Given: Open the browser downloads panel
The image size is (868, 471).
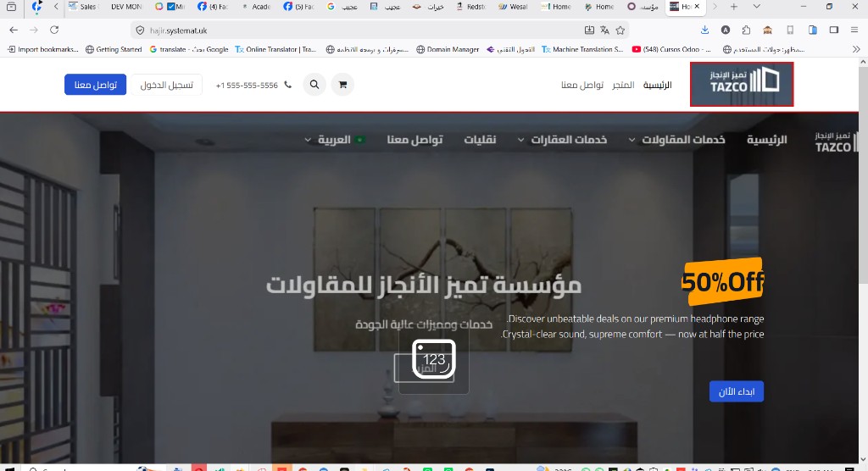Looking at the screenshot, I should pyautogui.click(x=704, y=30).
